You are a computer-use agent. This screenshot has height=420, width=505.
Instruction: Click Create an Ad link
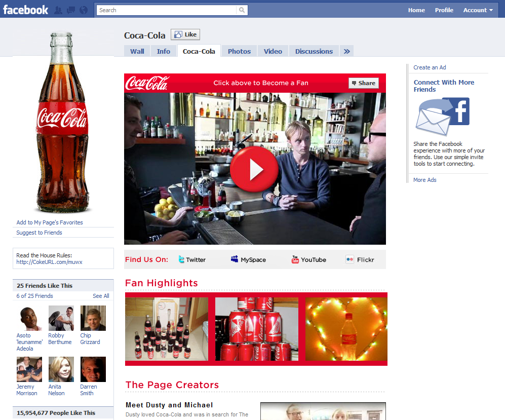click(430, 67)
